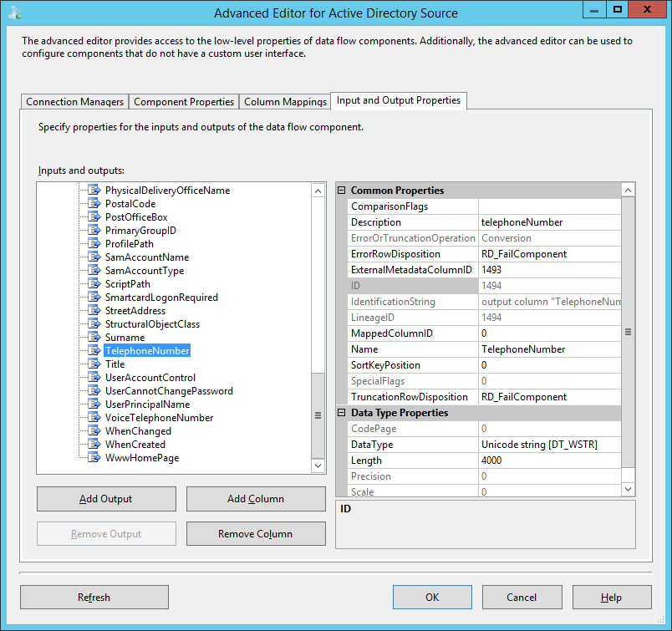672x631 pixels.
Task: Click the property grid scrollbar thumb
Action: point(628,333)
